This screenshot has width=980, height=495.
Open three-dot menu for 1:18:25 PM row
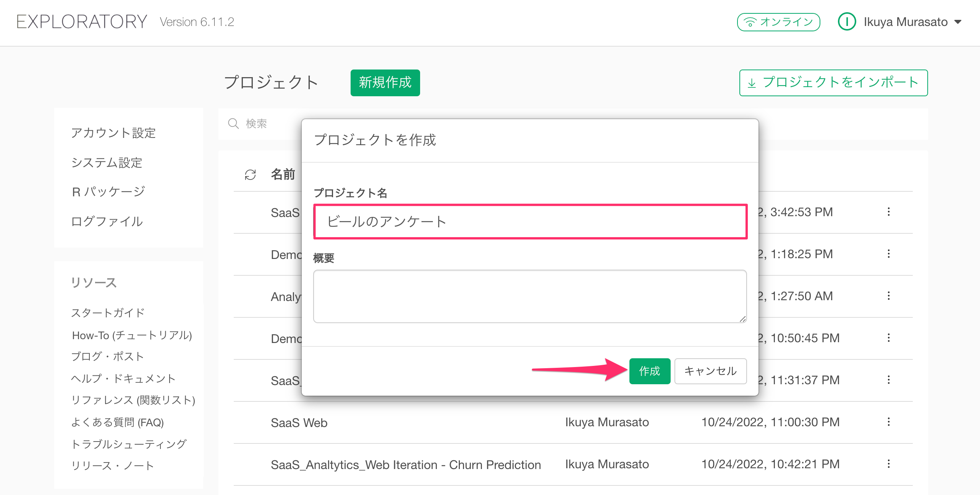tap(888, 254)
